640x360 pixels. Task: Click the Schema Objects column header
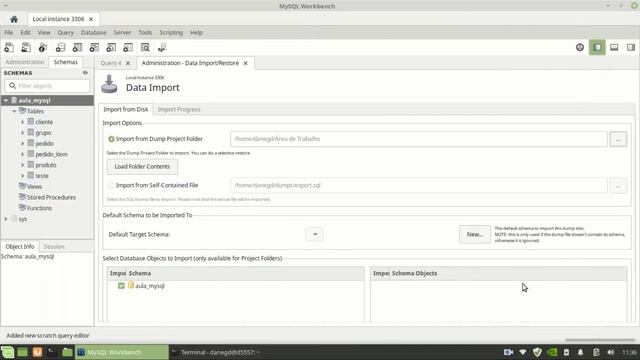click(x=508, y=273)
